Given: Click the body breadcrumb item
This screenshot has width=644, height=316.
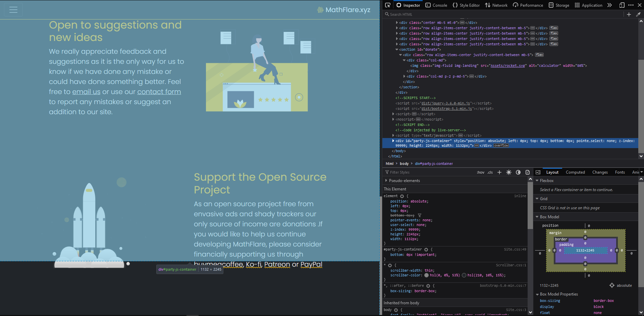Looking at the screenshot, I should click(404, 164).
